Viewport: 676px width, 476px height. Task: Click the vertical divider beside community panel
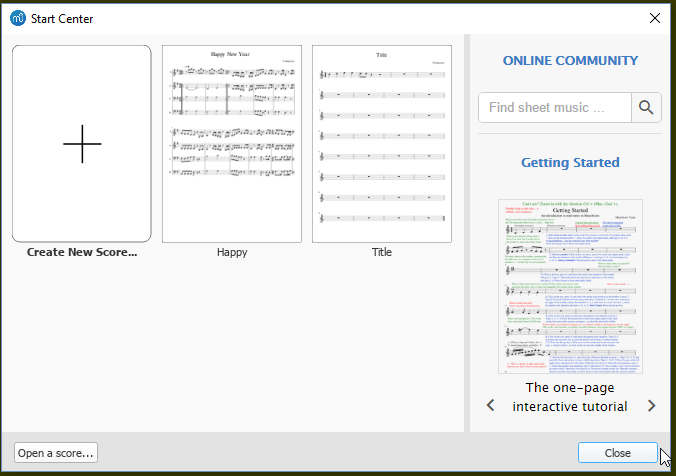tap(466, 234)
